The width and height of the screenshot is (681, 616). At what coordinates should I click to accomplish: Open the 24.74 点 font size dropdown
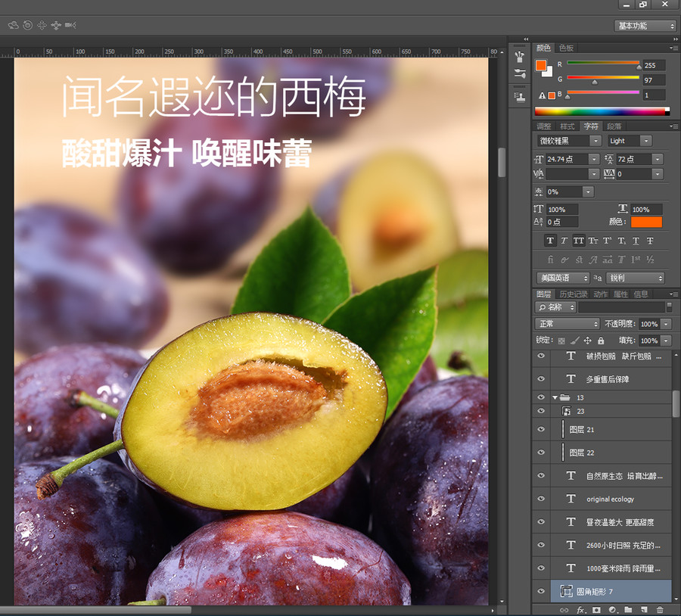pos(594,160)
